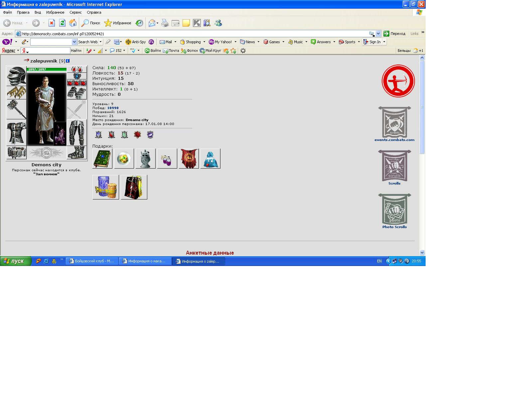Expand the News dropdown arrow
The image size is (532, 399).
pos(258,42)
